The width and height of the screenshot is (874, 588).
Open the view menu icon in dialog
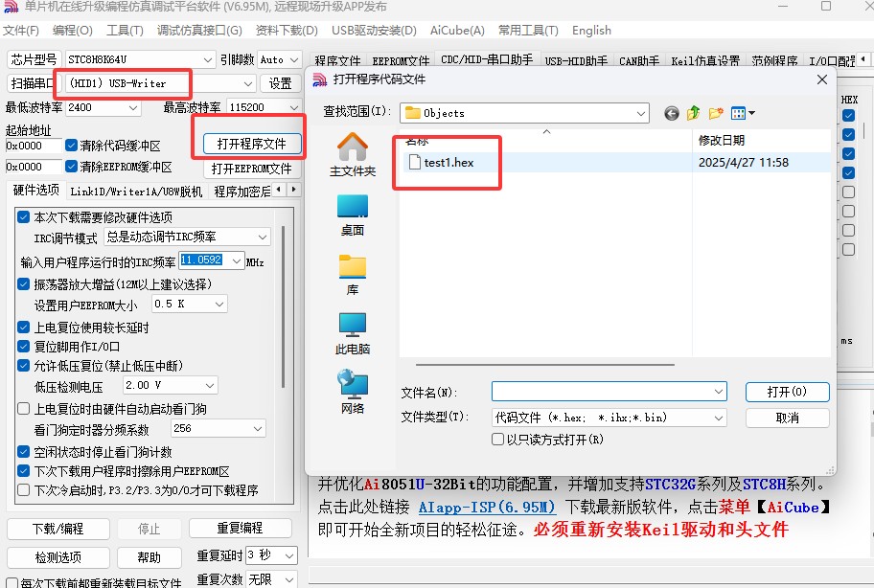pyautogui.click(x=743, y=114)
